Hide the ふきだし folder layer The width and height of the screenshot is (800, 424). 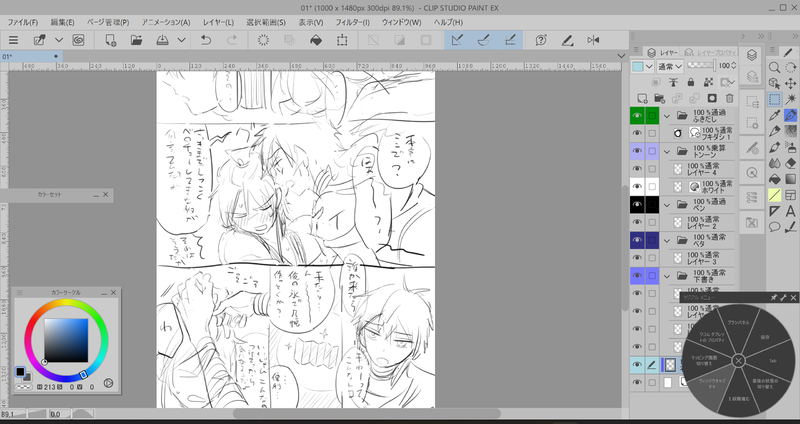[x=637, y=116]
